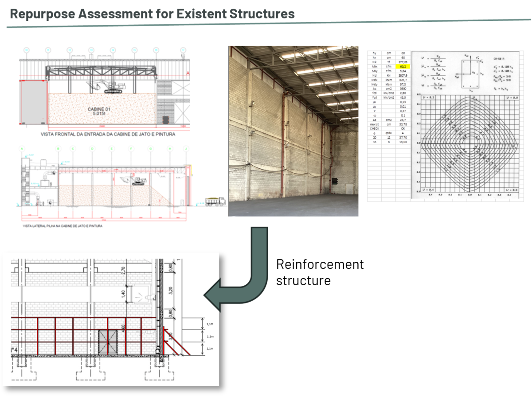Click the black vent on warehouse wall

pyautogui.click(x=334, y=181)
